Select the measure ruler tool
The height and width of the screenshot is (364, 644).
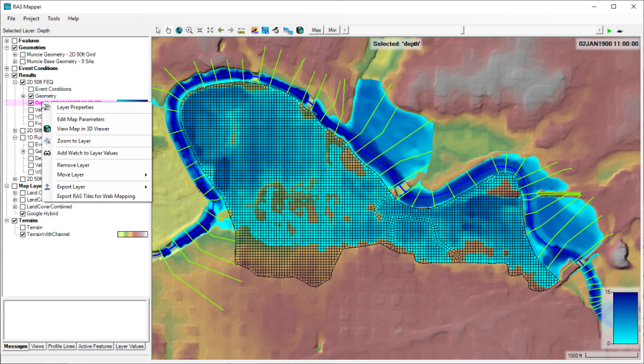pos(242,30)
